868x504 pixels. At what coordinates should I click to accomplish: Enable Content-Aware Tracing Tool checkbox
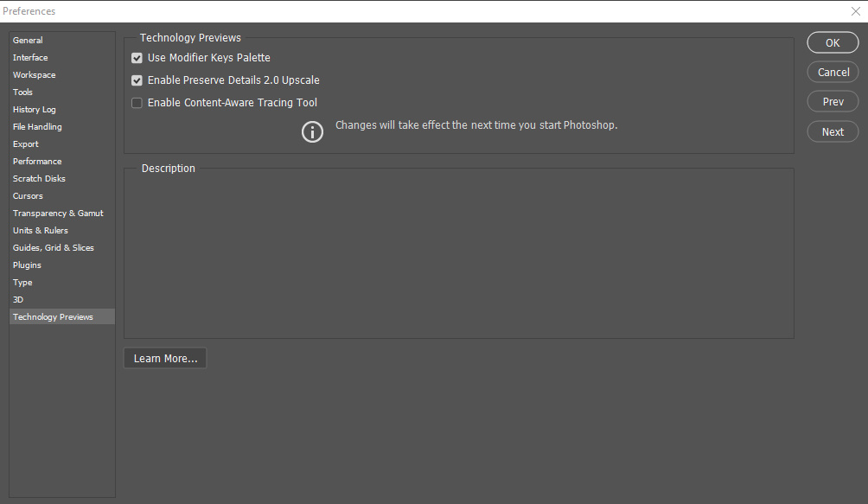click(137, 103)
